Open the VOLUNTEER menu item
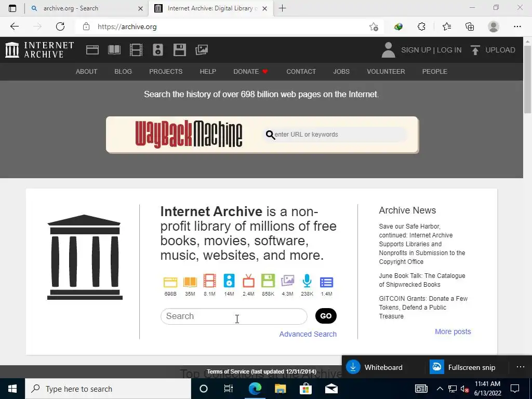This screenshot has width=532, height=399. click(x=386, y=72)
